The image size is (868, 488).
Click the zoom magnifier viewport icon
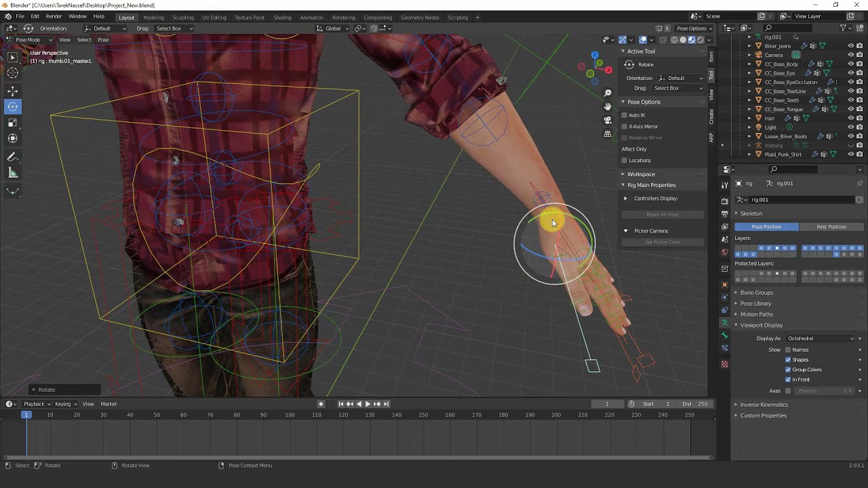click(x=608, y=93)
